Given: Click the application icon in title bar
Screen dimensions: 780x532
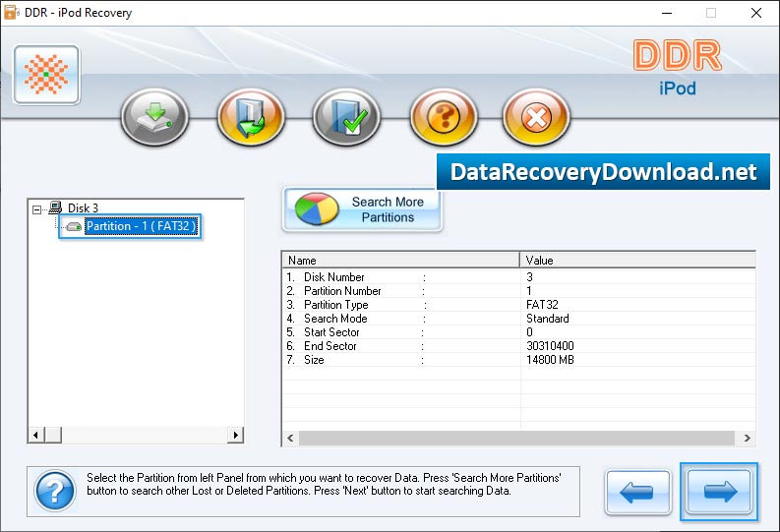Looking at the screenshot, I should point(11,13).
